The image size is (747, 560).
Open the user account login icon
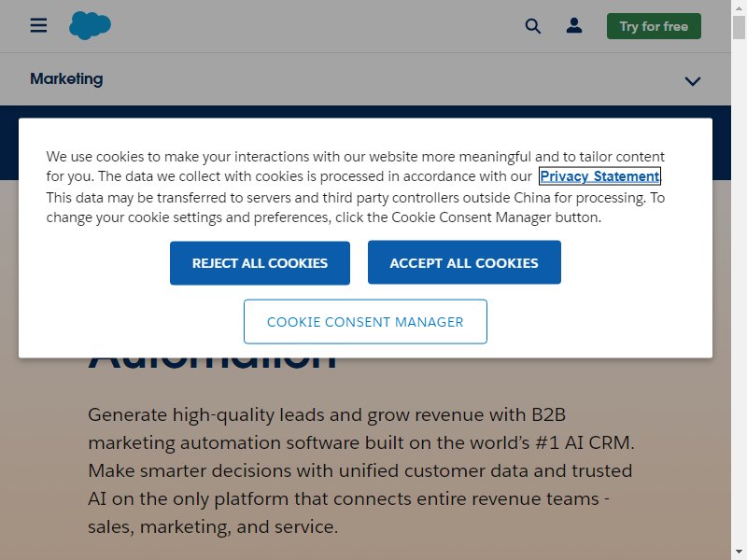574,25
